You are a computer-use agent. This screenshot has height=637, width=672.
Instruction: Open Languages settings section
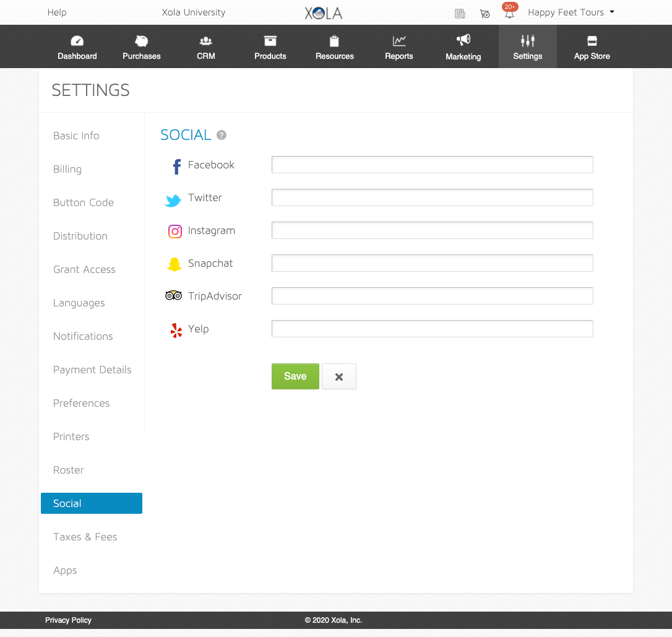(79, 303)
